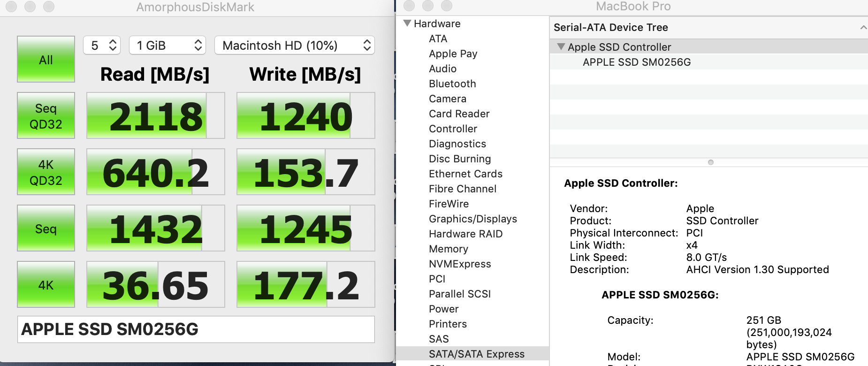The image size is (868, 366).
Task: Select SATA/SATA Express in the sidebar
Action: click(x=477, y=354)
